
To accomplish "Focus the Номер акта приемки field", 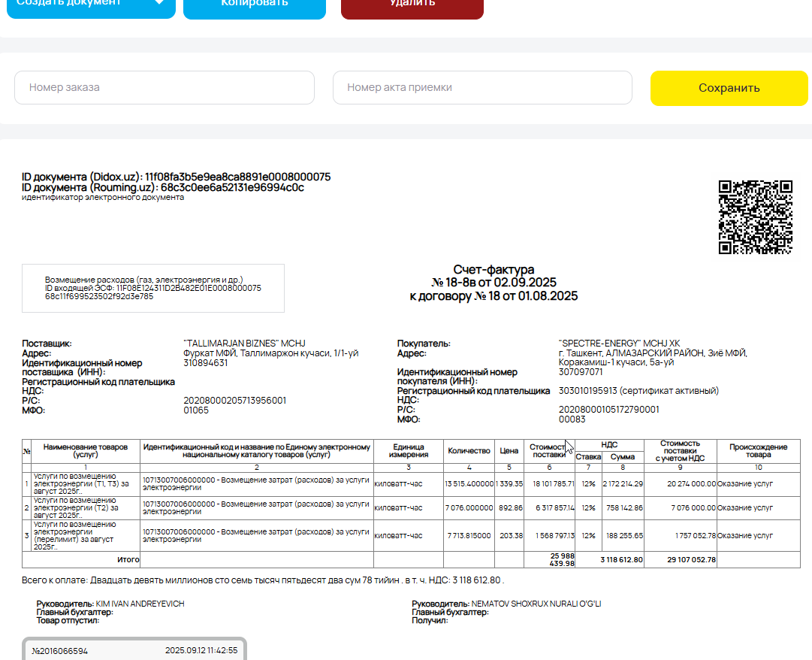I will point(482,87).
